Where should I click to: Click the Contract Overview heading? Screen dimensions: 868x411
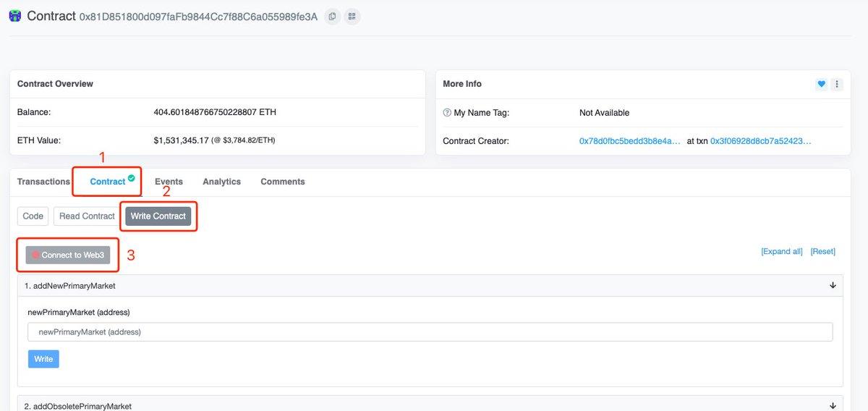55,84
